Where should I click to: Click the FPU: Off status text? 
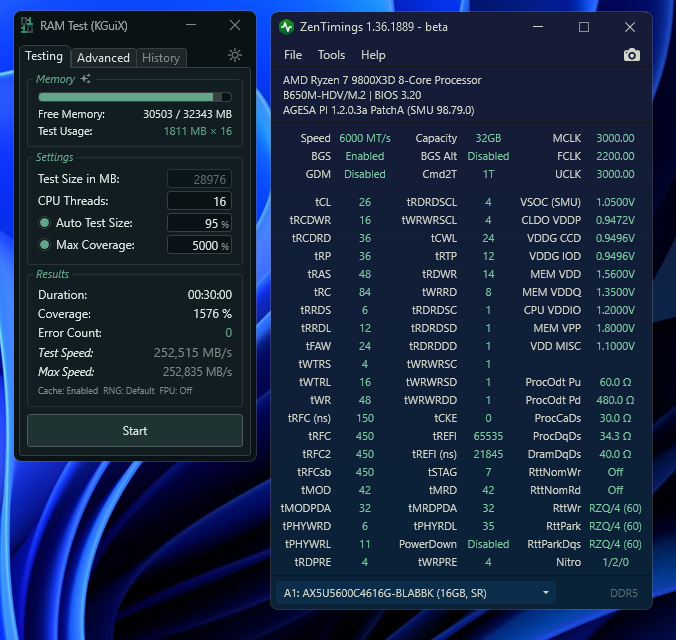point(176,390)
